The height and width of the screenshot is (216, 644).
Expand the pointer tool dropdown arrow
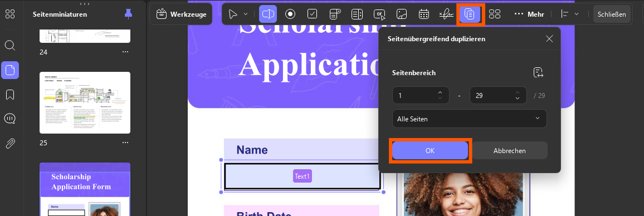point(246,14)
